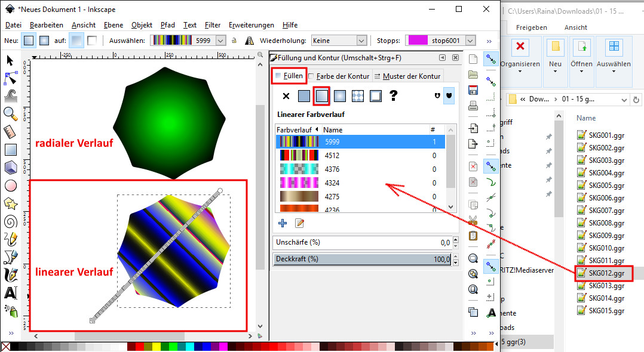Screen dimensions: 644x352
Task: Click the print icon
Action: point(473,106)
